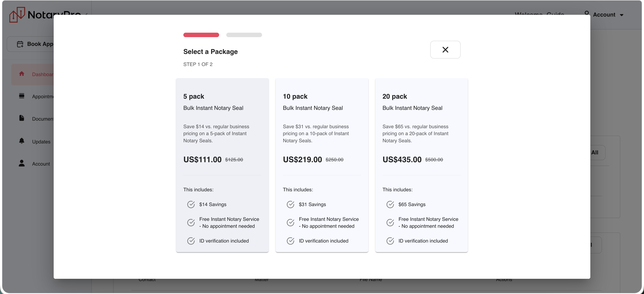644x294 pixels.
Task: Click the Save $31 description text
Action: point(316,134)
